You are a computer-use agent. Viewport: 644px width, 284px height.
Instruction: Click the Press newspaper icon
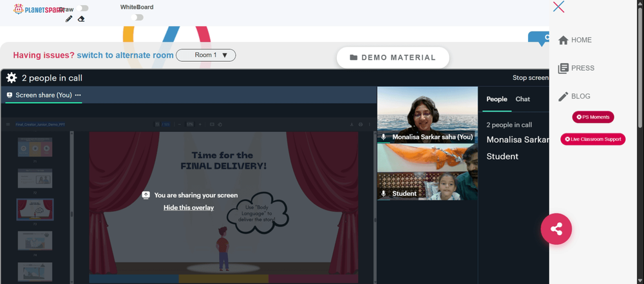[563, 68]
